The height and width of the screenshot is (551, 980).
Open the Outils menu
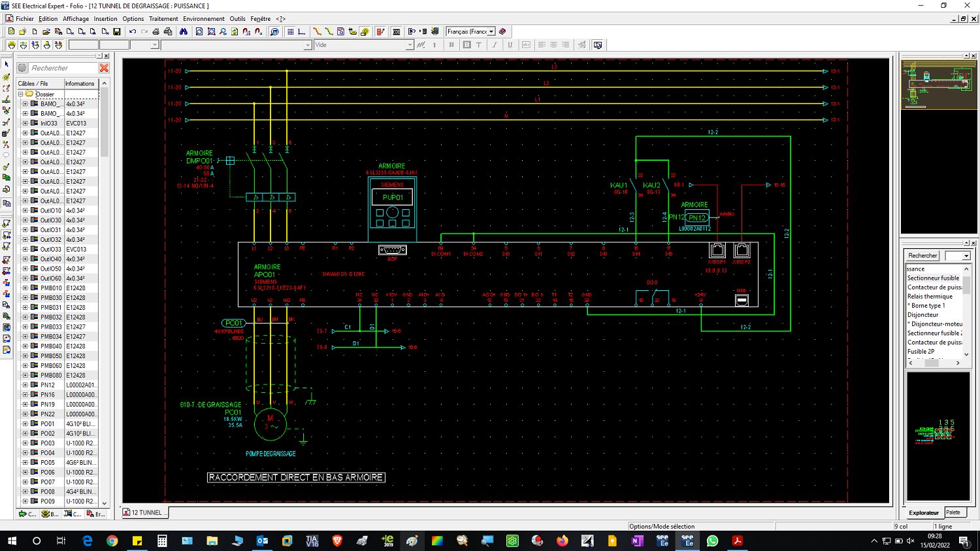[238, 19]
